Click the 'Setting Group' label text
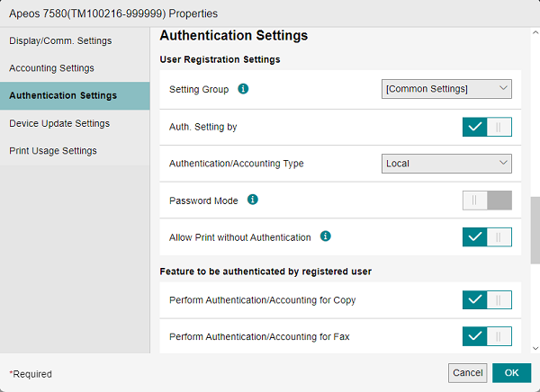This screenshot has height=392, width=540. pos(199,90)
